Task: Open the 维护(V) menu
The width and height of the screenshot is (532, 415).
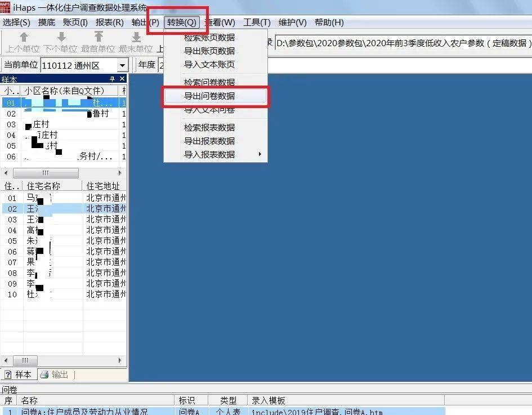Action: pos(293,23)
